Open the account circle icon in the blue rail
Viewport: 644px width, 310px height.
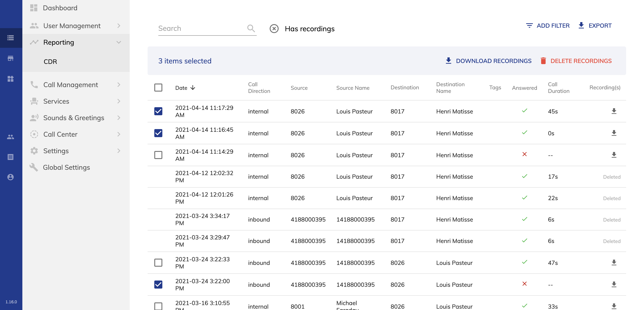tap(11, 177)
